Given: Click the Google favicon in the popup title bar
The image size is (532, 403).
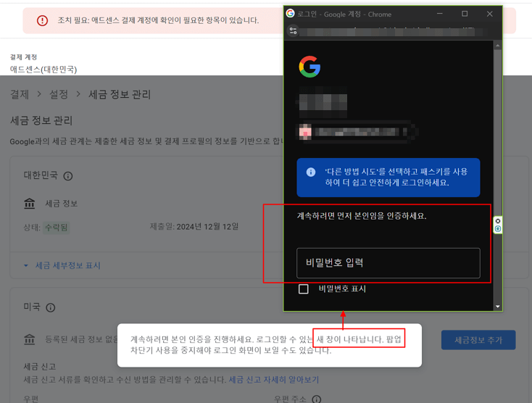Looking at the screenshot, I should pos(290,14).
